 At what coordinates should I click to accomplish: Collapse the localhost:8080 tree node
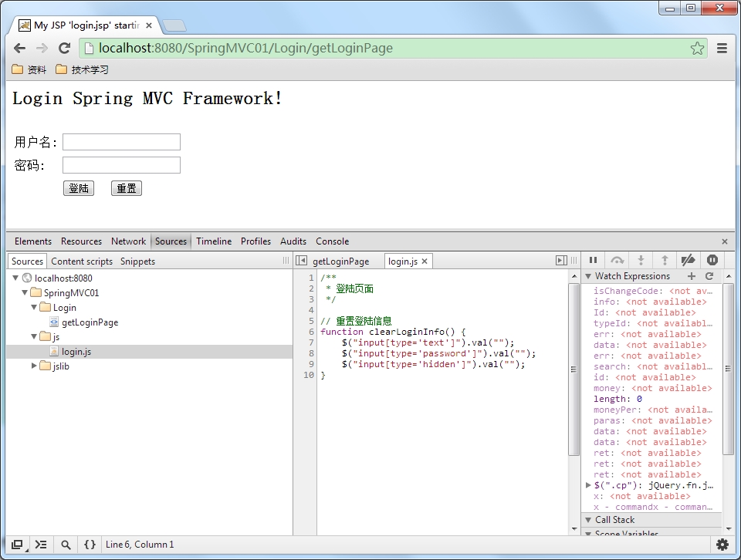(x=15, y=278)
